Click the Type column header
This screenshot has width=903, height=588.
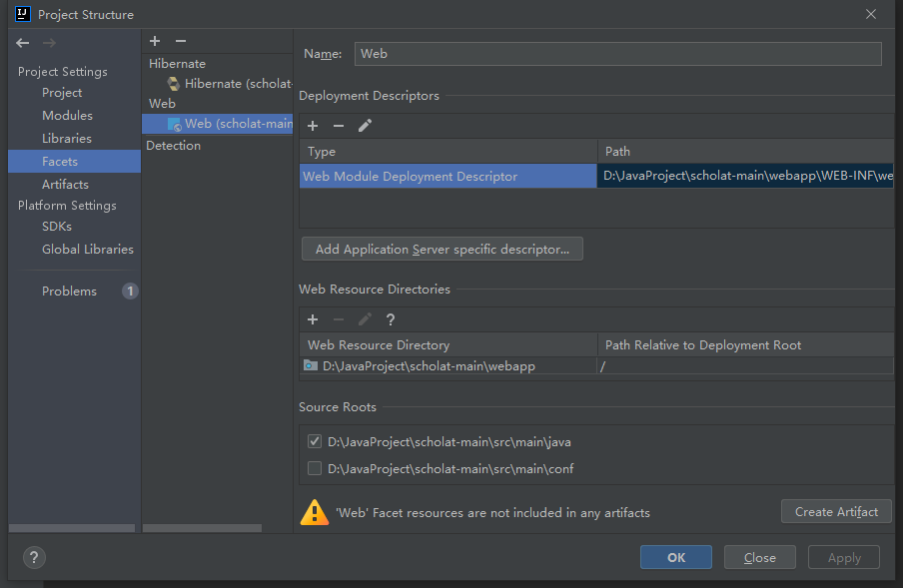(449, 152)
